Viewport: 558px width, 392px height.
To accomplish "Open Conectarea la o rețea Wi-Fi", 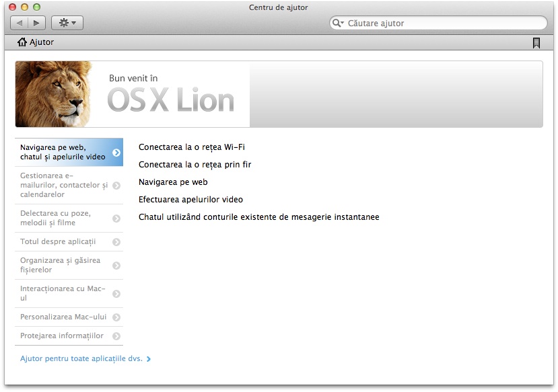I will (x=191, y=147).
